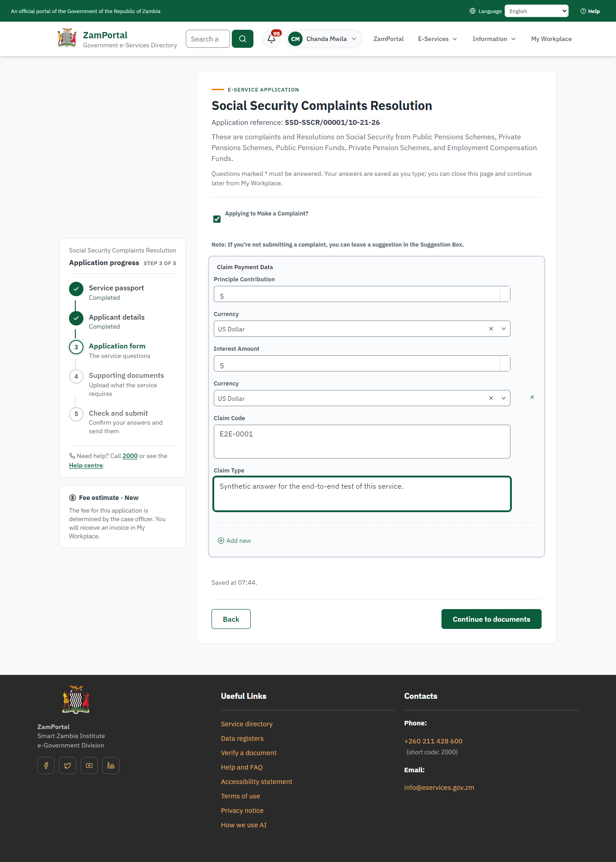The image size is (616, 862).
Task: Click the Application form step title
Action: (x=117, y=346)
